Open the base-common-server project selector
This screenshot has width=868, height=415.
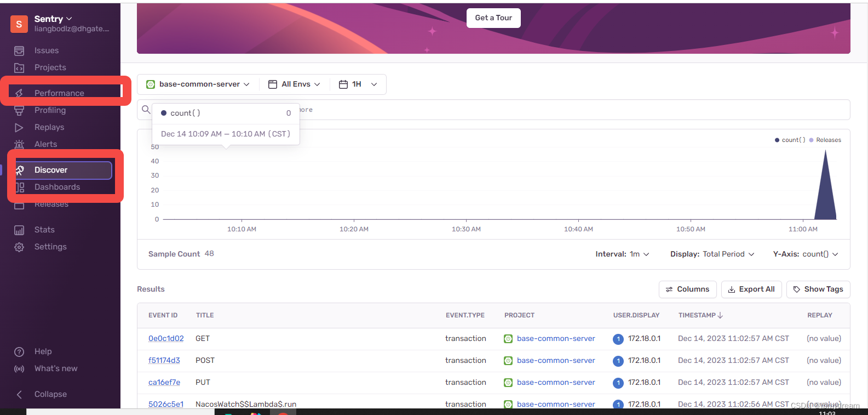[x=198, y=84]
